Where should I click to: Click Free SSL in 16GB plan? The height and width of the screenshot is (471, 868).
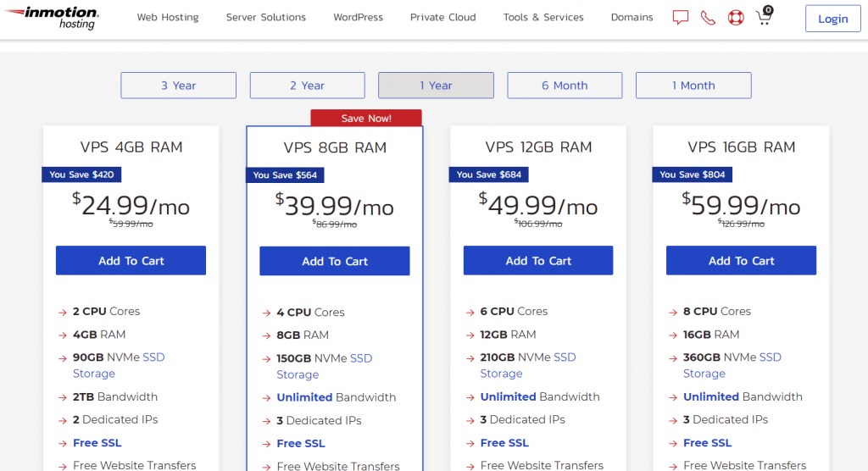click(708, 443)
